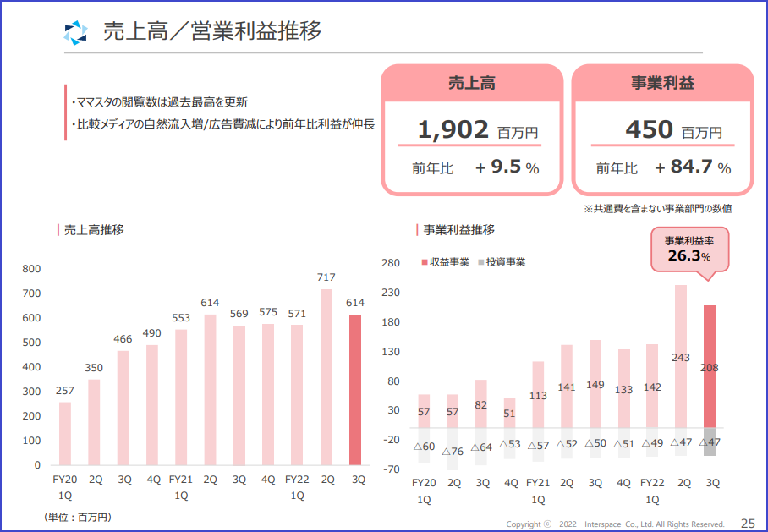768x532 pixels.
Task: Click the sales bar labeled 569
Action: pyautogui.click(x=239, y=395)
